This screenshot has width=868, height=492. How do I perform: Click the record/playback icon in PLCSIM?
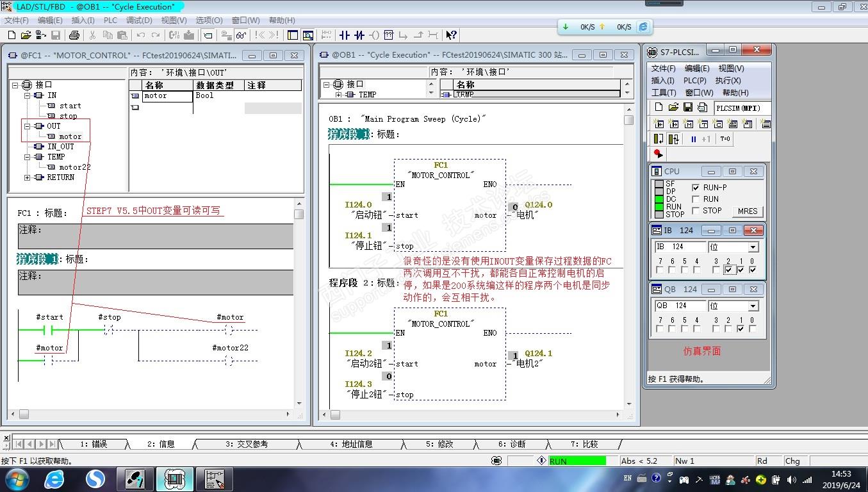point(658,154)
